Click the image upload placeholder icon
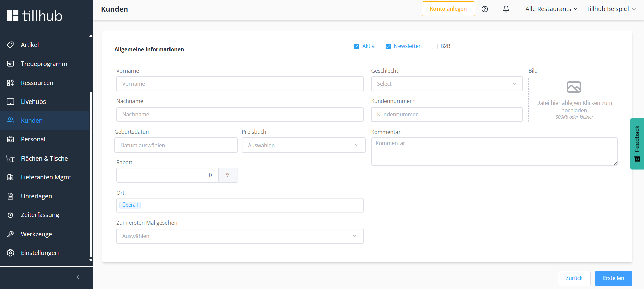Viewport: 644px width, 289px height. click(x=574, y=87)
